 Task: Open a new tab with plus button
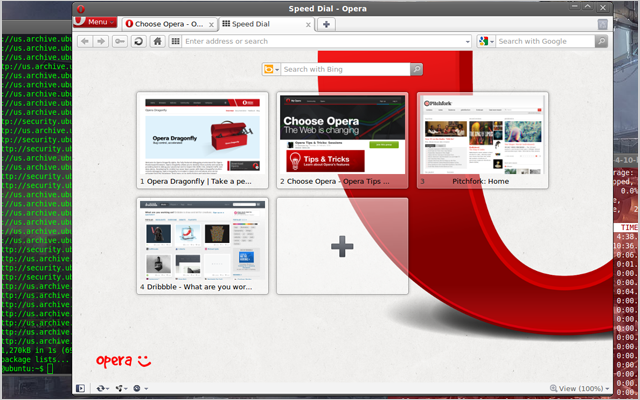pyautogui.click(x=326, y=24)
